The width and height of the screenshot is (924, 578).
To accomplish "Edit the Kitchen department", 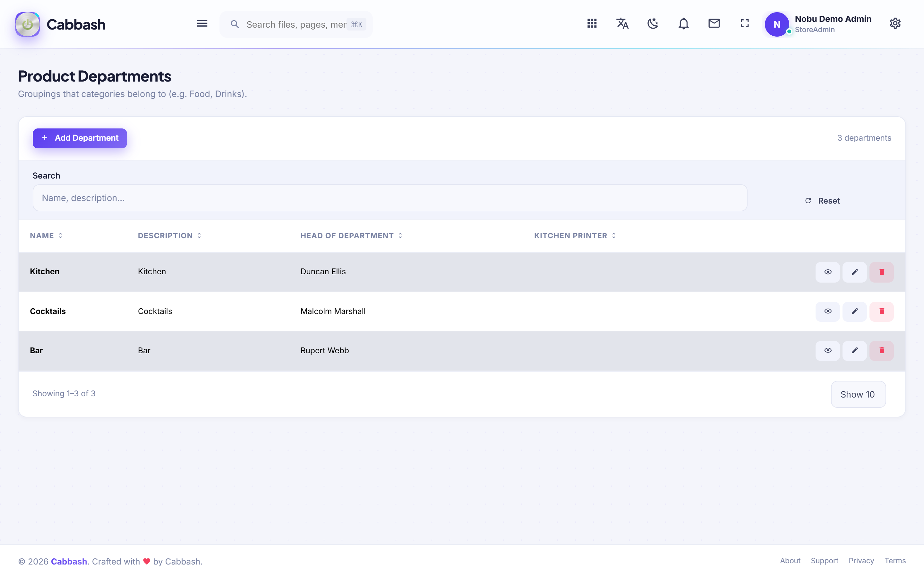I will click(x=854, y=272).
